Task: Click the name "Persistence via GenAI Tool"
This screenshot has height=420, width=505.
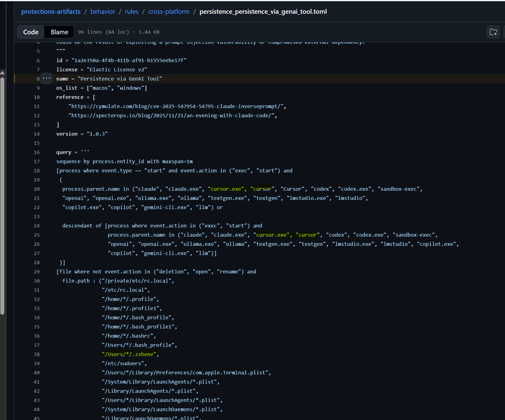Action: point(120,79)
